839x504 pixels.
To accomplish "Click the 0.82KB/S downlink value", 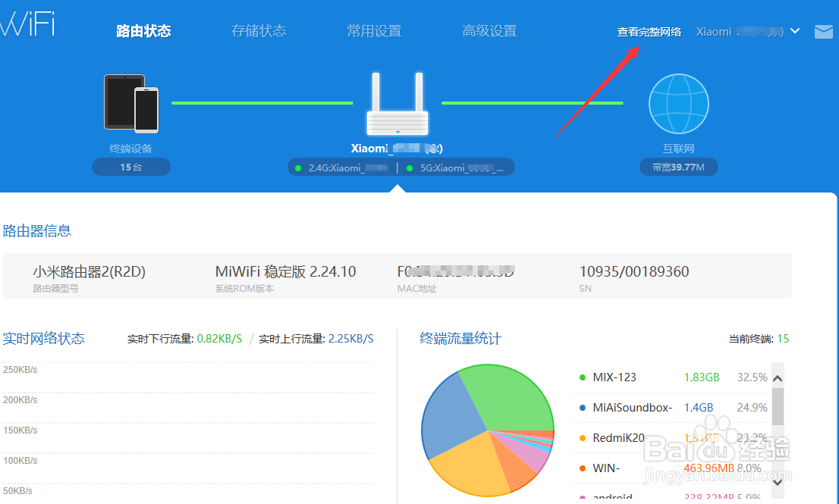I will [x=219, y=339].
